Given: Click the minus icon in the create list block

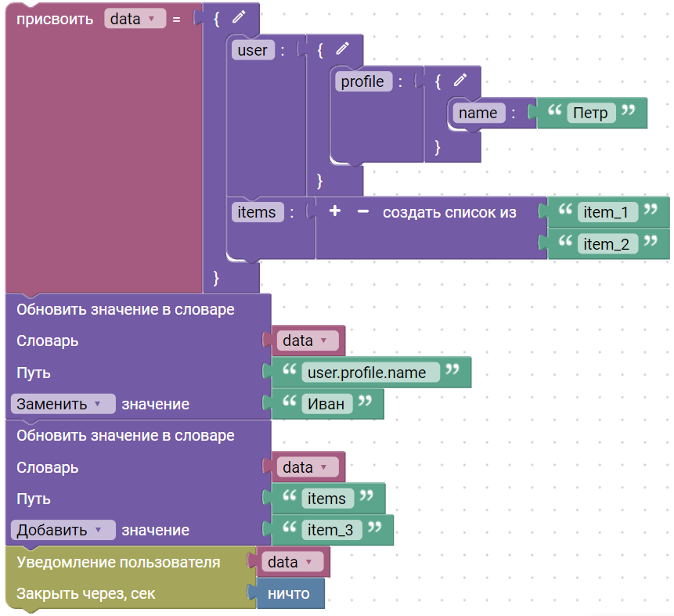Looking at the screenshot, I should (x=362, y=211).
